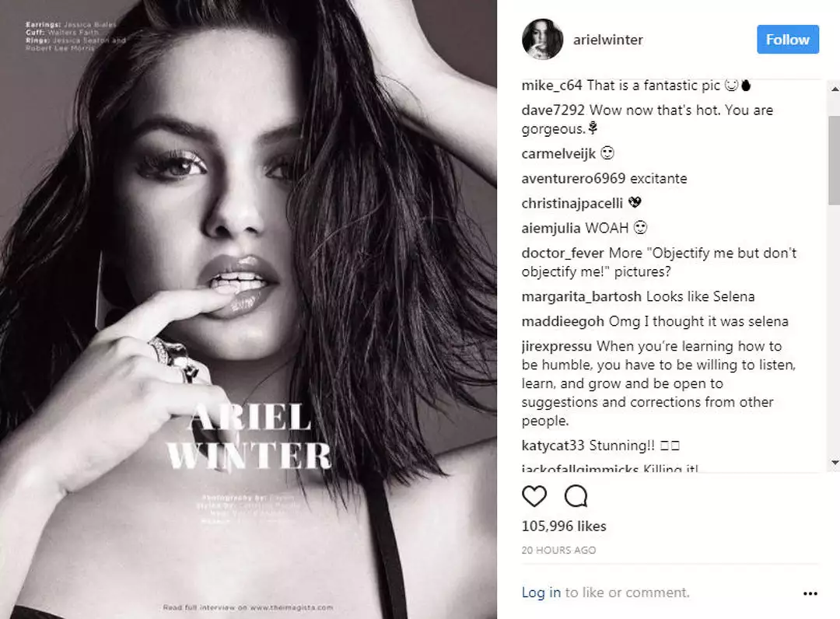Click the Log in link

pyautogui.click(x=541, y=593)
